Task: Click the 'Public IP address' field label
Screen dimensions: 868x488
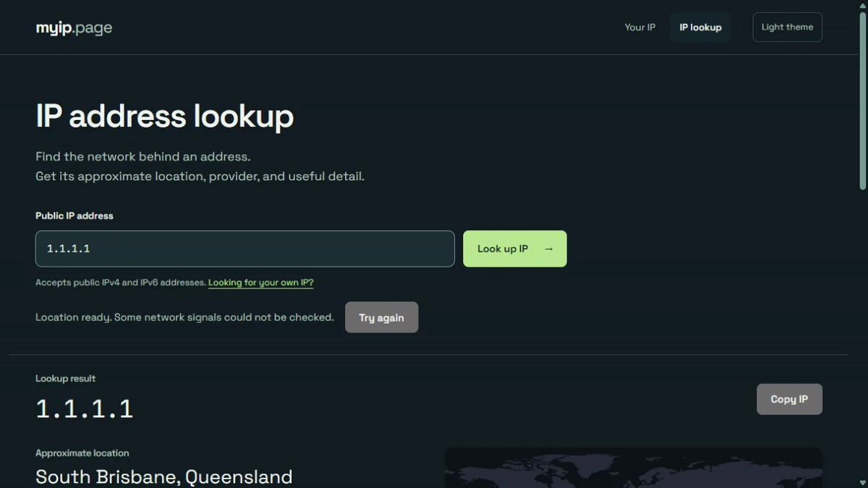Action: [75, 215]
